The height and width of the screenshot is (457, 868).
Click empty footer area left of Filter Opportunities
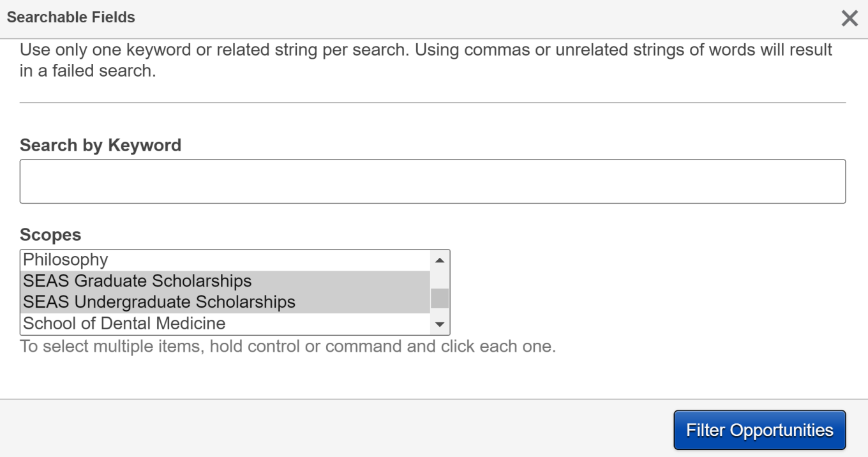click(x=319, y=429)
